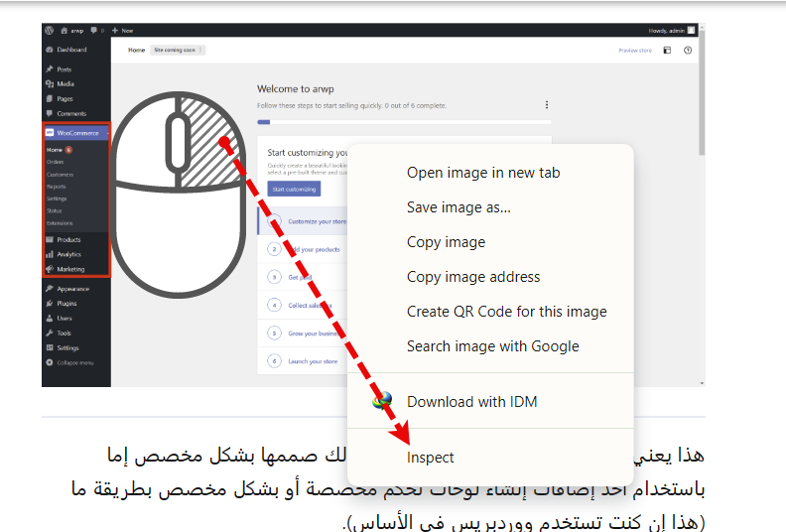Click the comments bubble in admin bar
Image resolution: width=786 pixels, height=532 pixels.
point(93,30)
